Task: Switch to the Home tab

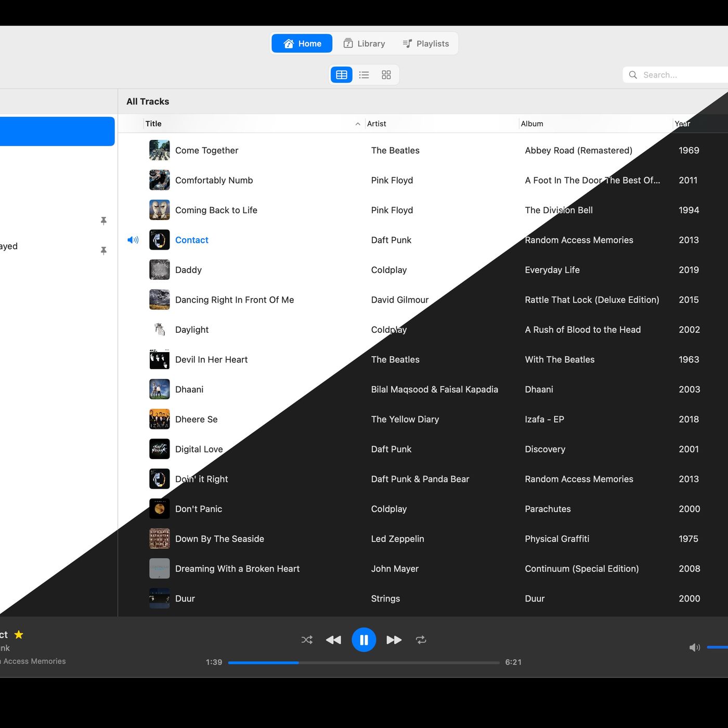Action: [x=302, y=44]
